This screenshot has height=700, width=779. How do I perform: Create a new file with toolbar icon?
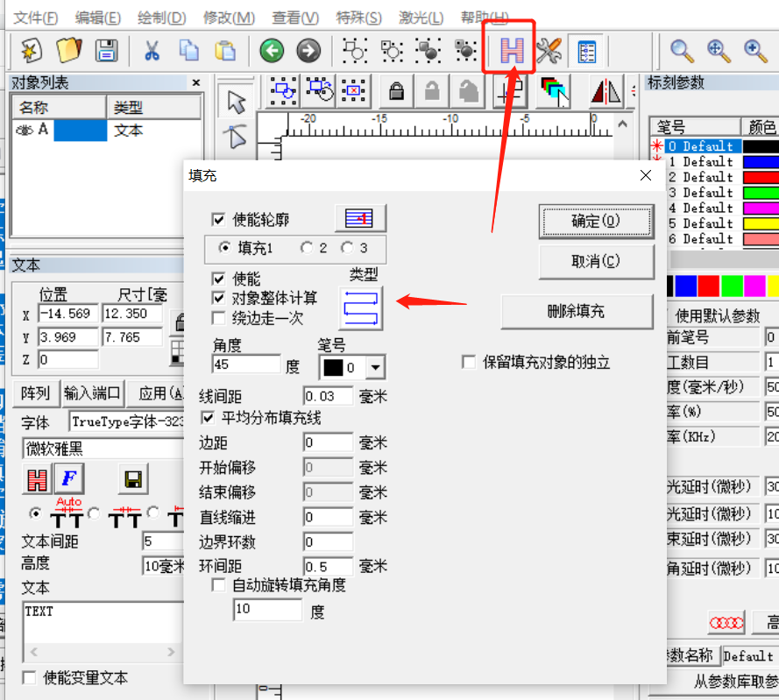point(32,51)
